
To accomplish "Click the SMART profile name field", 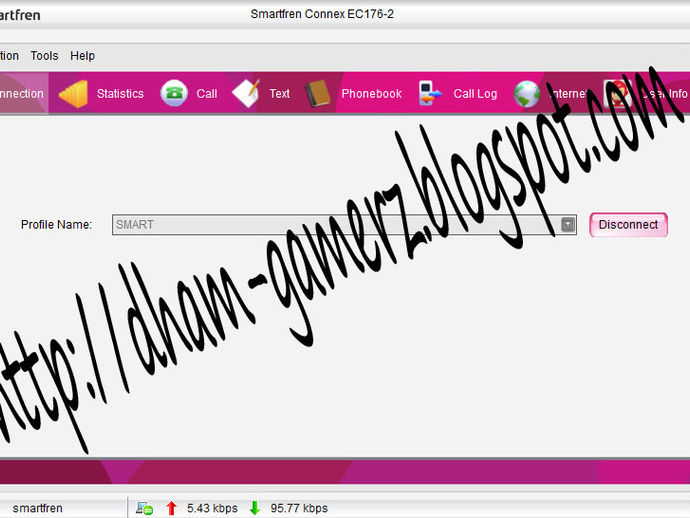I will tap(344, 225).
